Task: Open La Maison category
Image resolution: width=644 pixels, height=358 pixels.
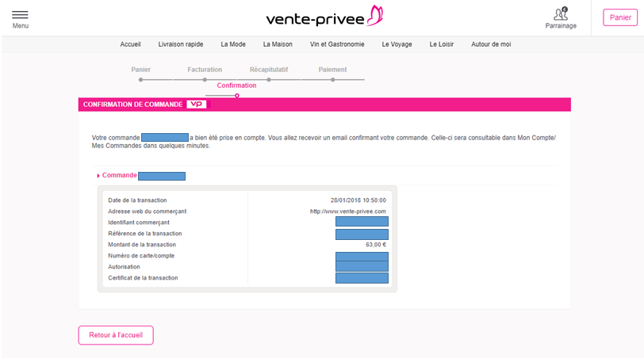Action: pos(278,44)
